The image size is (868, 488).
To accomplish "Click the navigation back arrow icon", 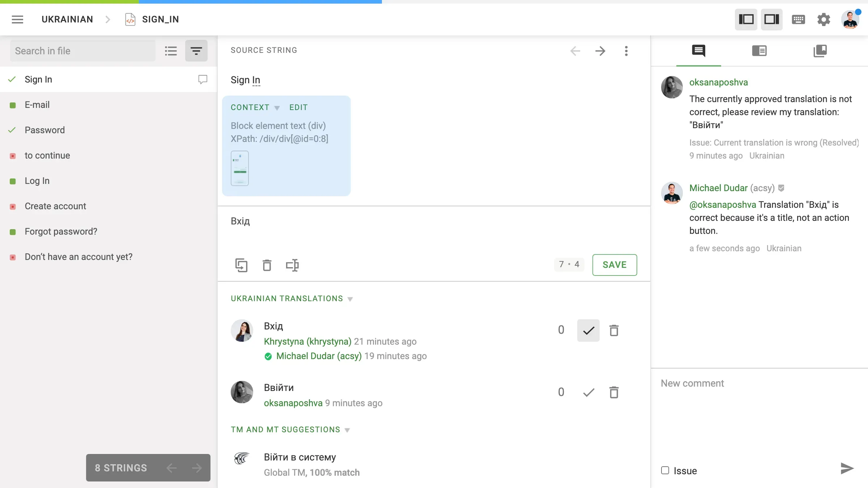I will 575,51.
